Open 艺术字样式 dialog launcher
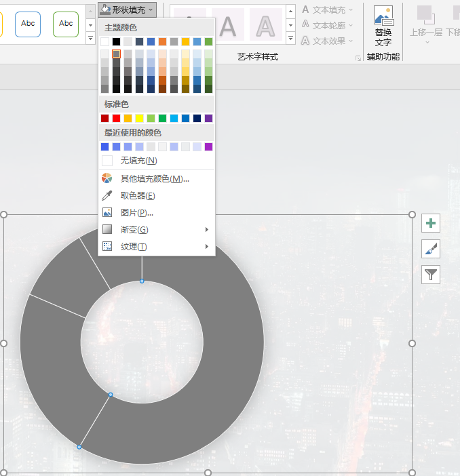Screen dimensions: 460x476 pyautogui.click(x=358, y=58)
